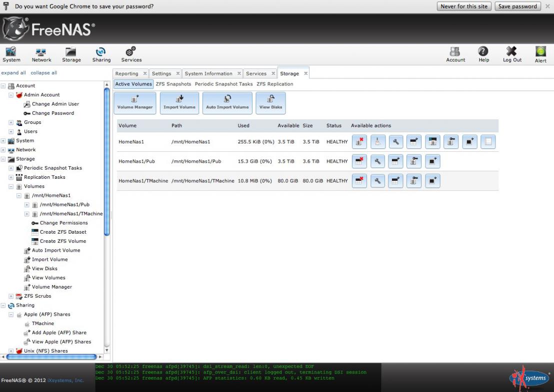The height and width of the screenshot is (392, 554).
Task: Detach the HomeNas1 volume
Action: click(x=359, y=142)
